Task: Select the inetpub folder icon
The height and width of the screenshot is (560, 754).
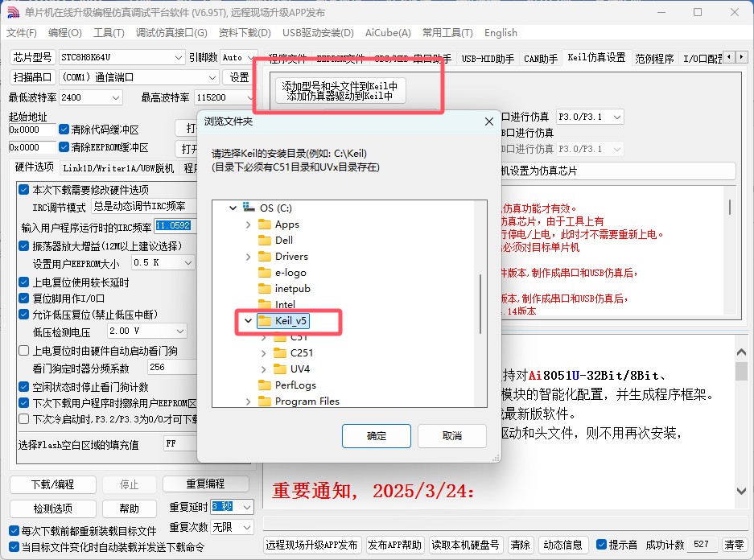Action: [x=265, y=288]
